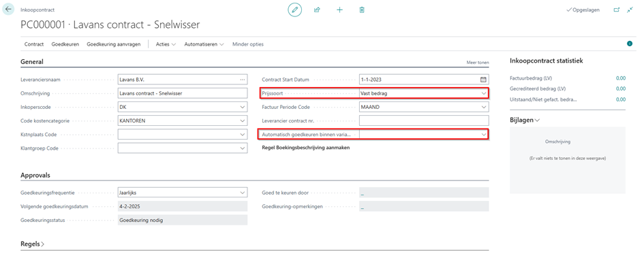The image size is (644, 258).
Task: Expand the Regels section
Action: [33, 244]
